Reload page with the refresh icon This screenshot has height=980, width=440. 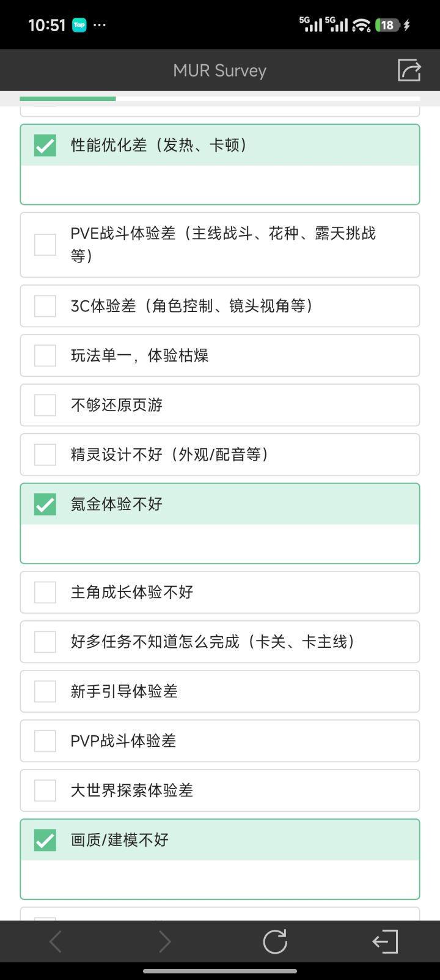click(x=275, y=941)
